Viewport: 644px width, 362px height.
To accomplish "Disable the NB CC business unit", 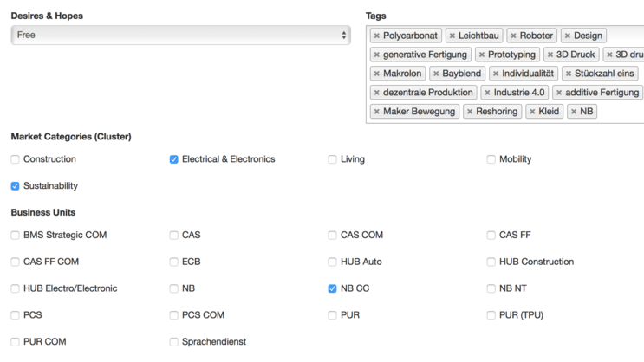I will 333,288.
